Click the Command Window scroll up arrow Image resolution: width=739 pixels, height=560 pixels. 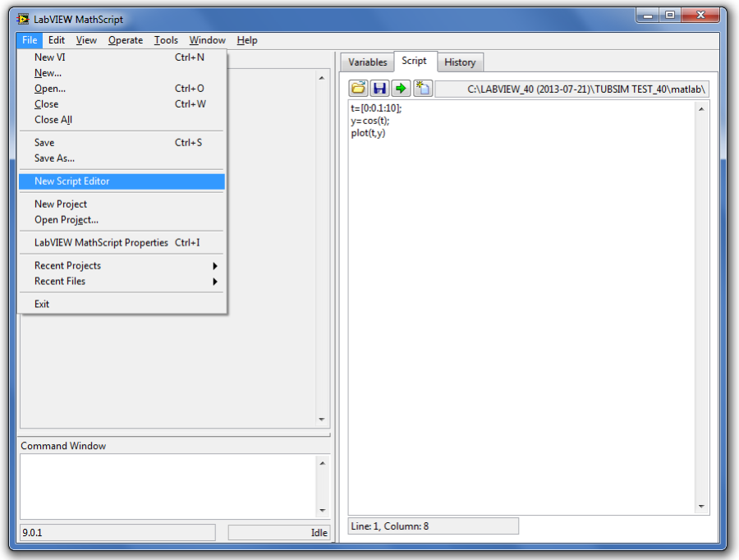click(x=323, y=463)
